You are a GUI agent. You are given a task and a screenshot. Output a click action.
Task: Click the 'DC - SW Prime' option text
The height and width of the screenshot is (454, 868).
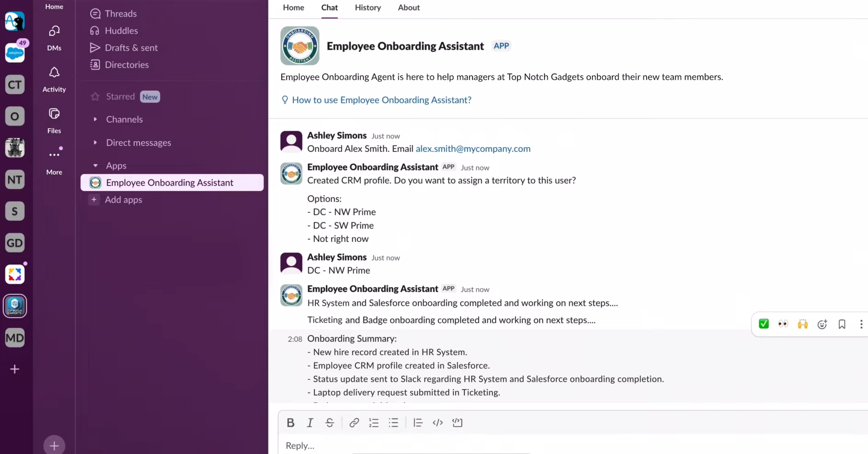(343, 225)
